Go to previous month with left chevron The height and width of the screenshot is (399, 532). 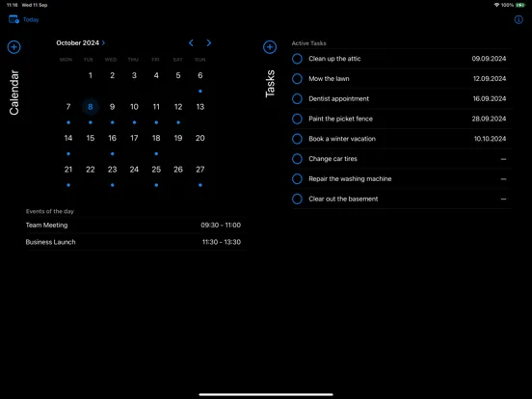point(191,42)
